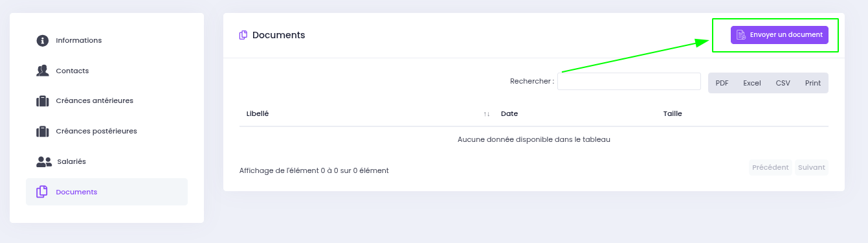Export table as PDF
The height and width of the screenshot is (243, 868).
(x=722, y=83)
